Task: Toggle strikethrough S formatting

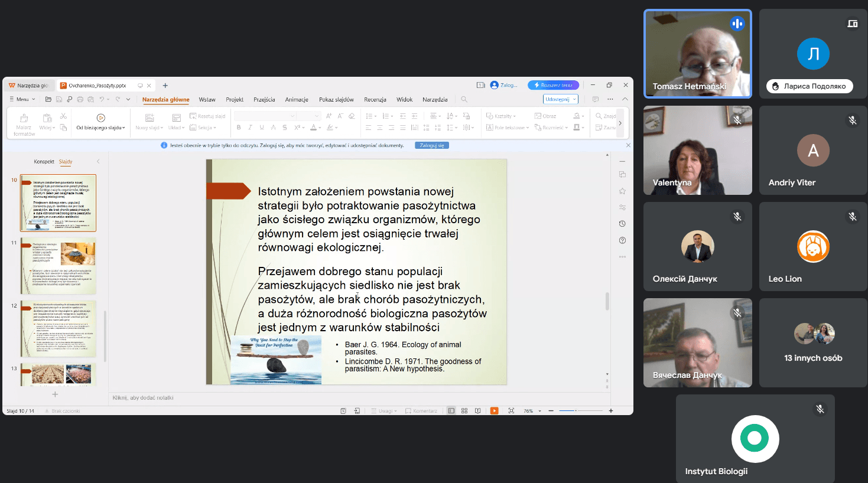Action: 285,128
